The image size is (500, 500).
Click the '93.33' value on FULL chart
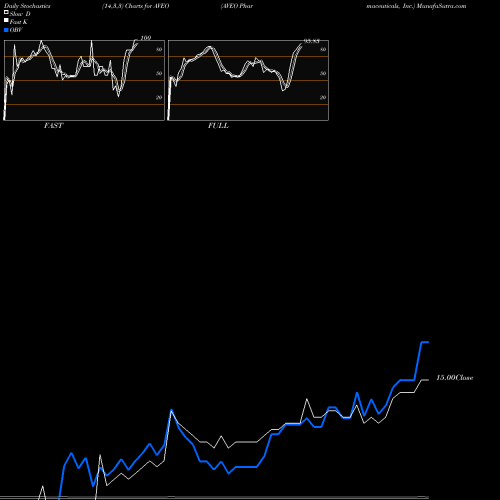pos(312,41)
